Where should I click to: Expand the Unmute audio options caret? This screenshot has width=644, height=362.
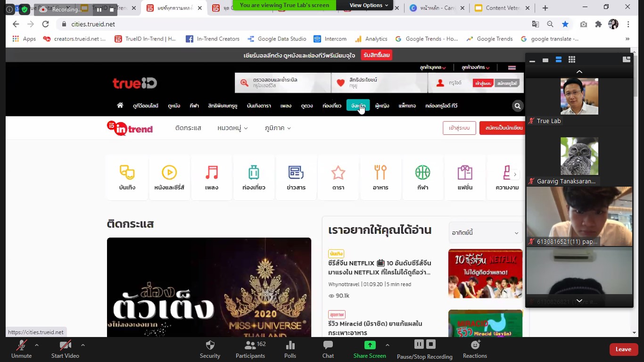(x=37, y=345)
